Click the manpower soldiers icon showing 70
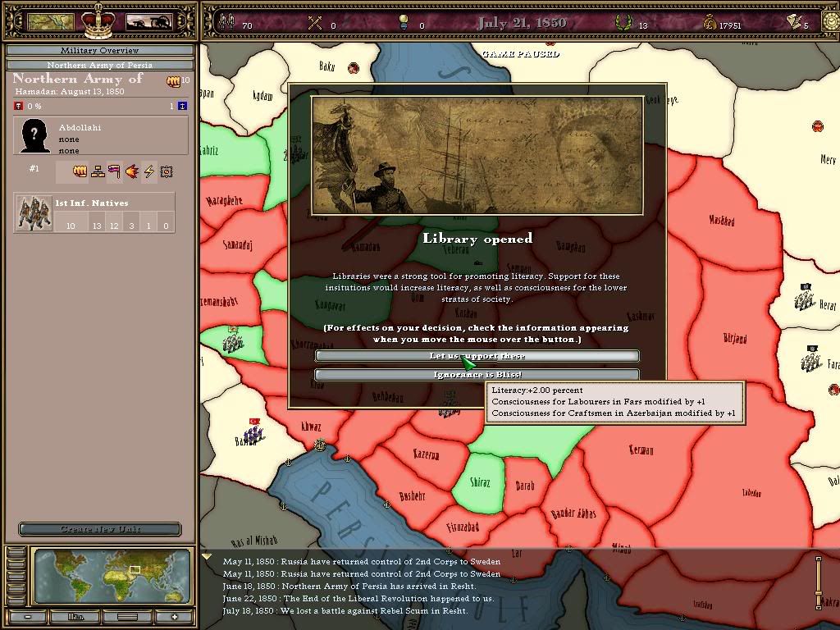 [x=228, y=22]
